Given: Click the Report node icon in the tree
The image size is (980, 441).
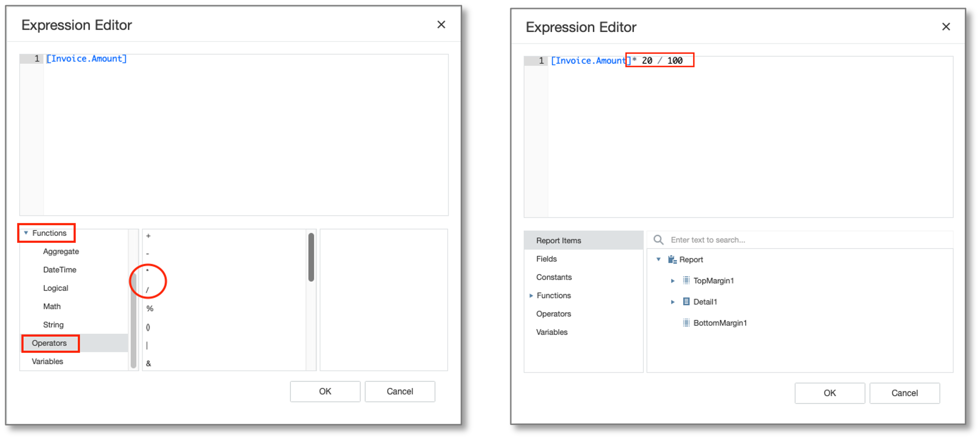Looking at the screenshot, I should [x=671, y=259].
